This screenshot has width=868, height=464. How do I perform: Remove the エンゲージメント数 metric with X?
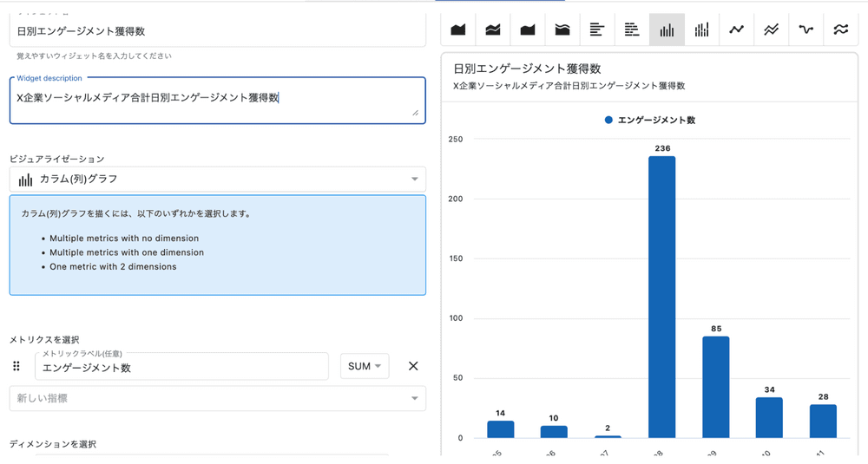click(413, 367)
